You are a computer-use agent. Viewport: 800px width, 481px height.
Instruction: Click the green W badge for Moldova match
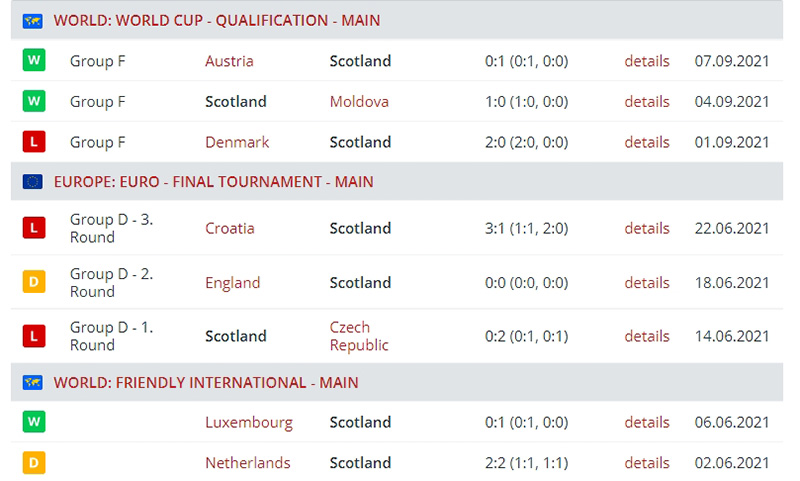[x=34, y=101]
